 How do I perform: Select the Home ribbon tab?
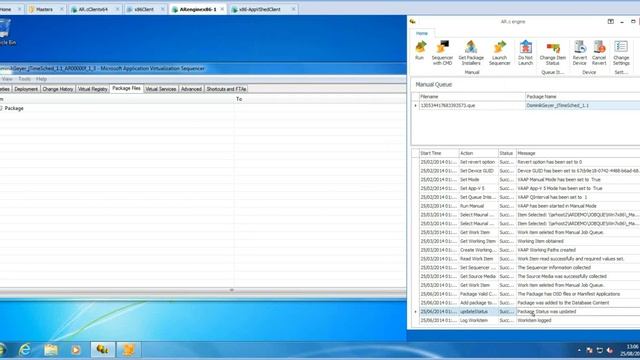[x=422, y=33]
